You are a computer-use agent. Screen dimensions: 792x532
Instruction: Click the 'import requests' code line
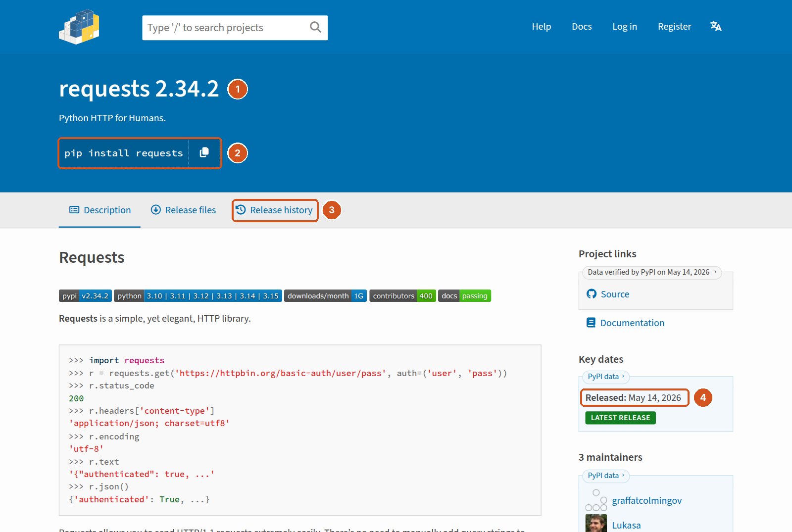click(116, 360)
